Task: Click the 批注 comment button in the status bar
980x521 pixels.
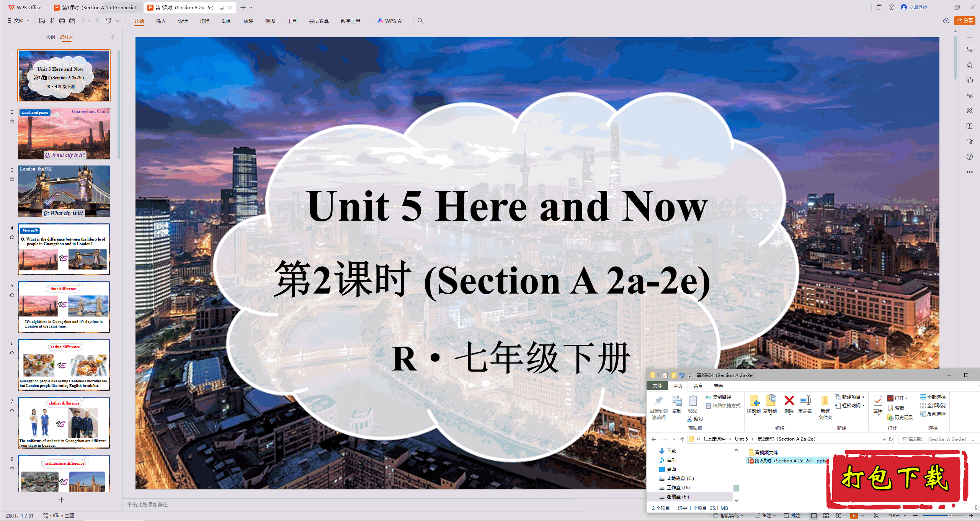Action: [x=792, y=516]
